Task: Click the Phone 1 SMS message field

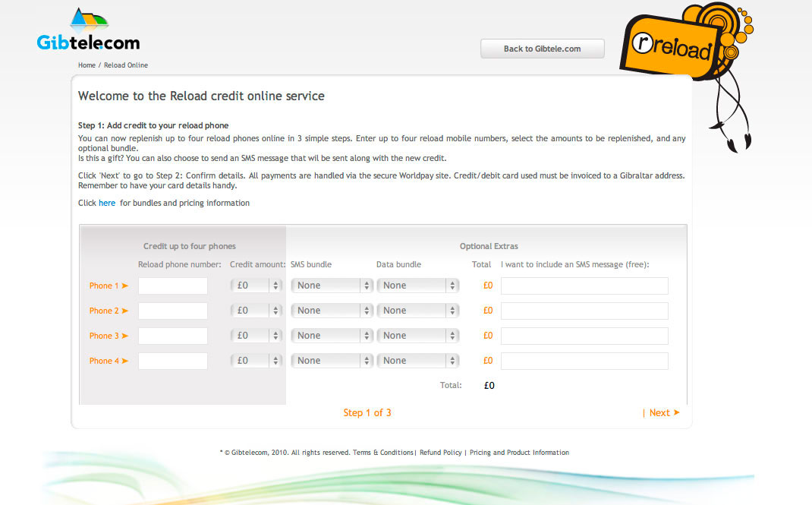Action: click(584, 286)
